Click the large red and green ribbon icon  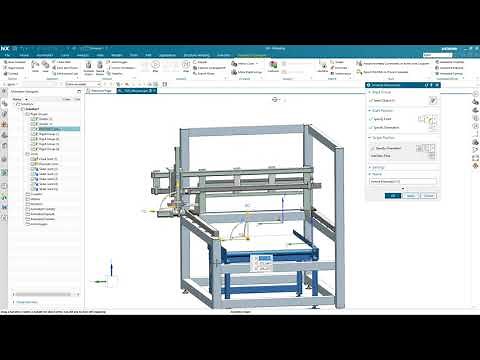pyautogui.click(x=273, y=64)
